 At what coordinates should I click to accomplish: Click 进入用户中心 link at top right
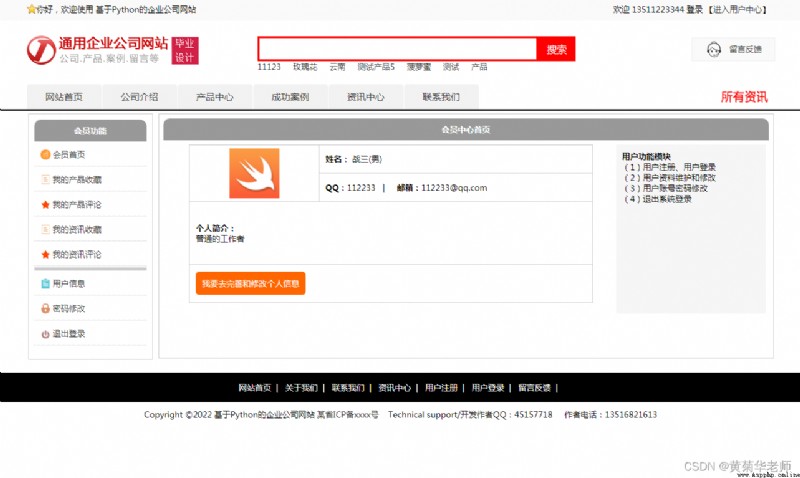tap(737, 10)
